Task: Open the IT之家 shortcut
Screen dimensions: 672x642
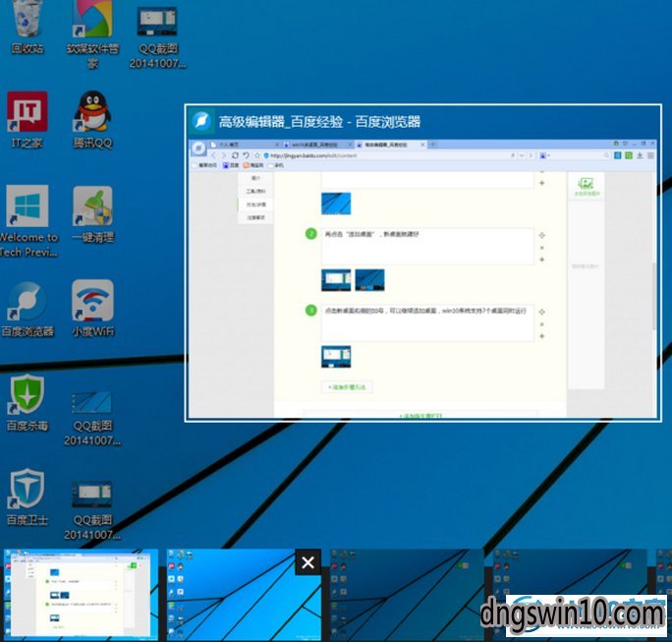Action: pos(27,119)
